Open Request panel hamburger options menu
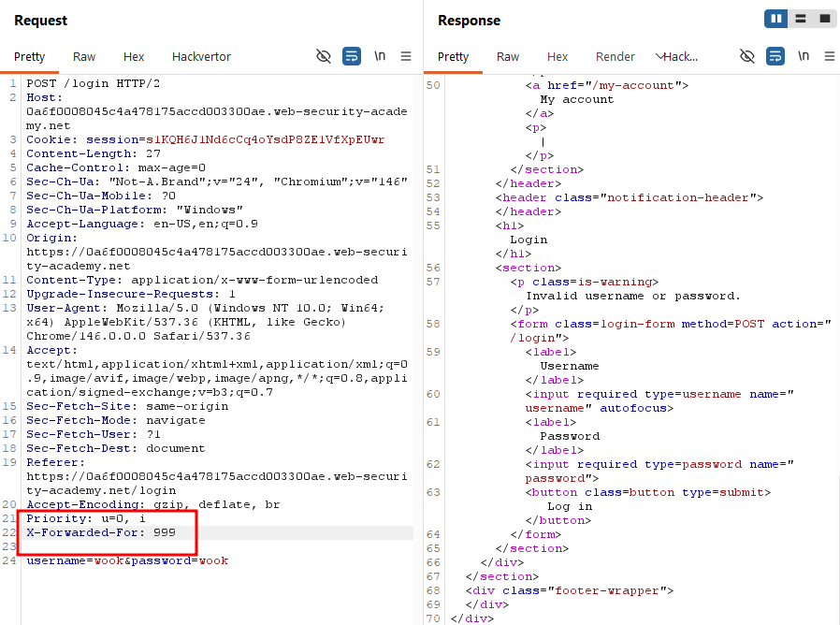Image resolution: width=840 pixels, height=625 pixels. click(406, 56)
